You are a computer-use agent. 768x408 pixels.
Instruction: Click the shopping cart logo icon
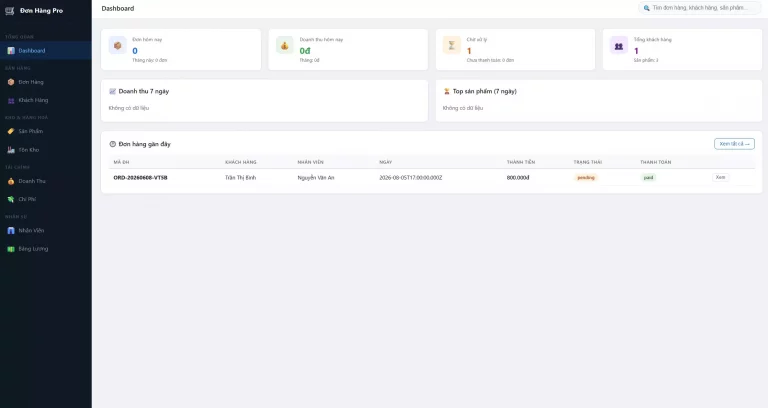tap(9, 11)
